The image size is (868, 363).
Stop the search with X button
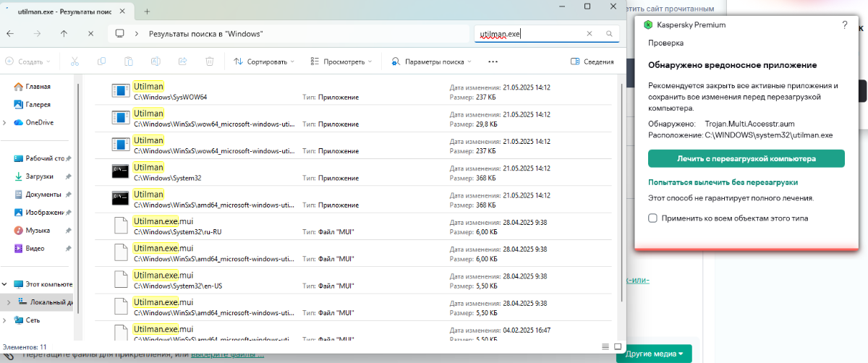[90, 34]
